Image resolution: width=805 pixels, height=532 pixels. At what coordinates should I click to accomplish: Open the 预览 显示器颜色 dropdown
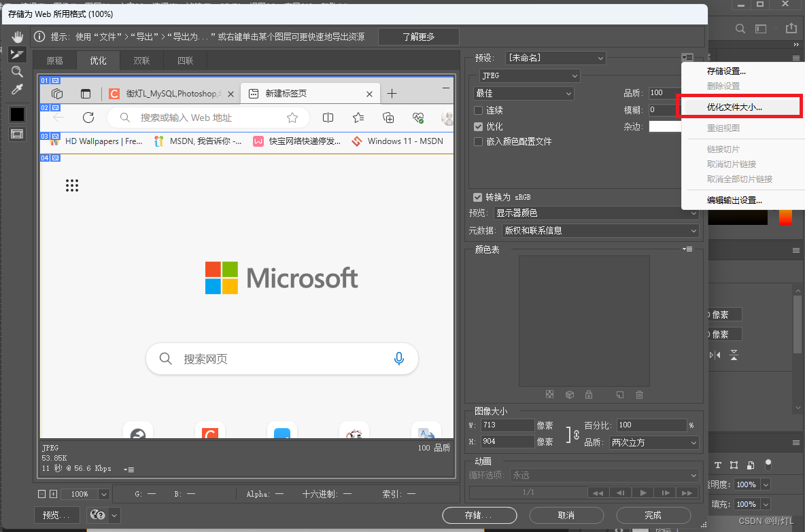pyautogui.click(x=596, y=213)
